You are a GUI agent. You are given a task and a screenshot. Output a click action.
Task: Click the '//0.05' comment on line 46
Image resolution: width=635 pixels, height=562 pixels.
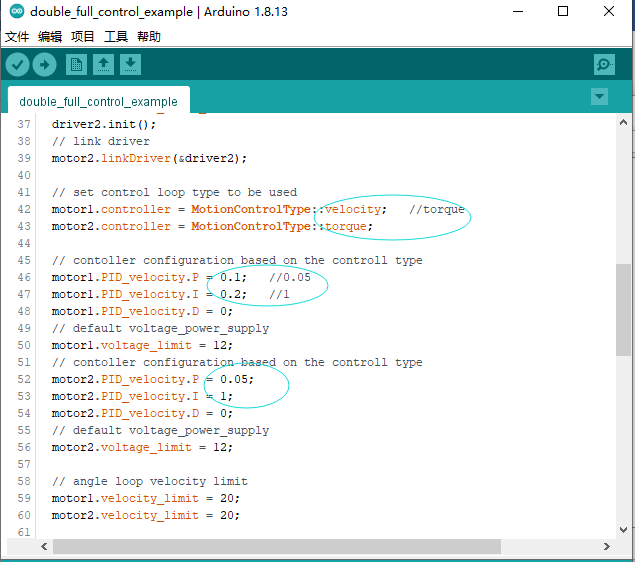pyautogui.click(x=290, y=277)
